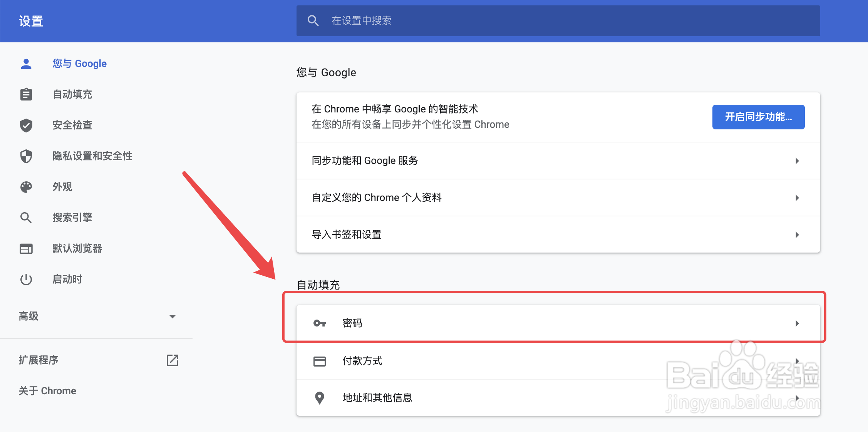Select 搜索引擎 in the sidebar menu

tap(72, 218)
